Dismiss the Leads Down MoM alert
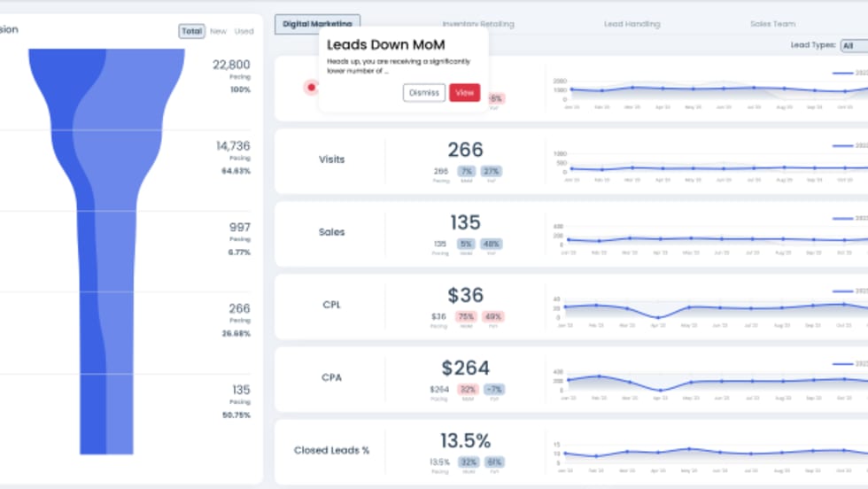The height and width of the screenshot is (489, 868). tap(423, 92)
